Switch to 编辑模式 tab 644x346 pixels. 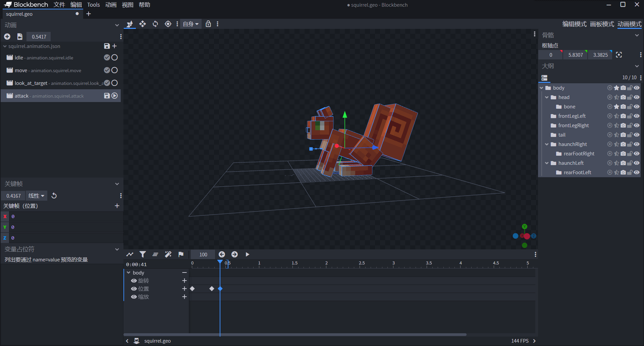[574, 24]
